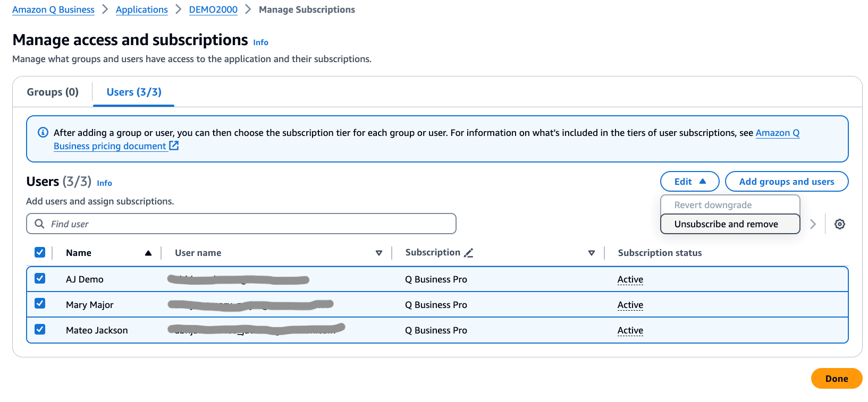
Task: Uncheck the Mateo Jackson row checkbox
Action: pos(40,329)
